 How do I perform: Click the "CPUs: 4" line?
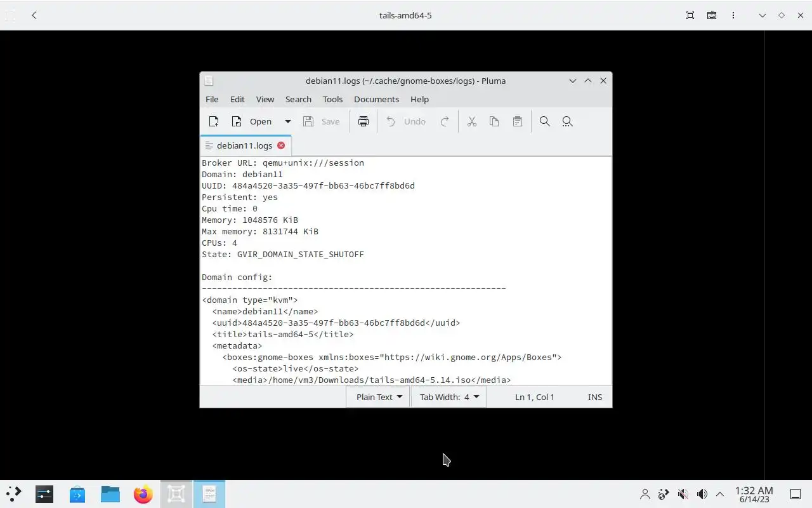click(219, 243)
